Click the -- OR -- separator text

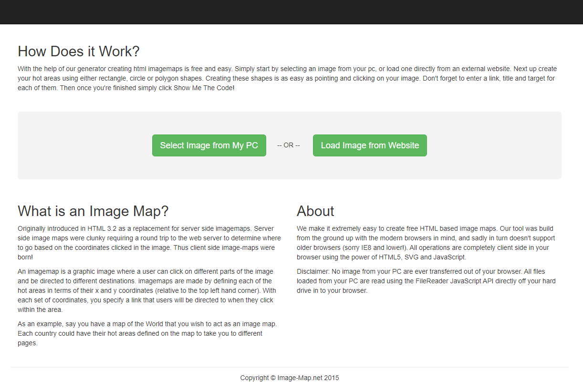pyautogui.click(x=289, y=145)
